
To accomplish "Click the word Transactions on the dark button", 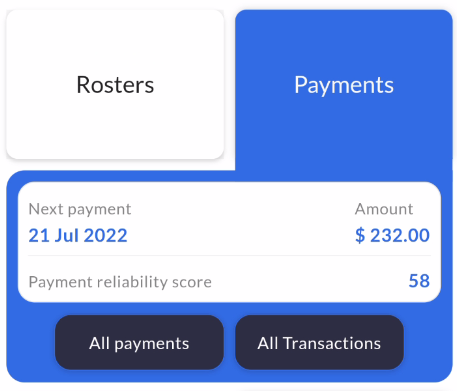I will (x=332, y=343).
